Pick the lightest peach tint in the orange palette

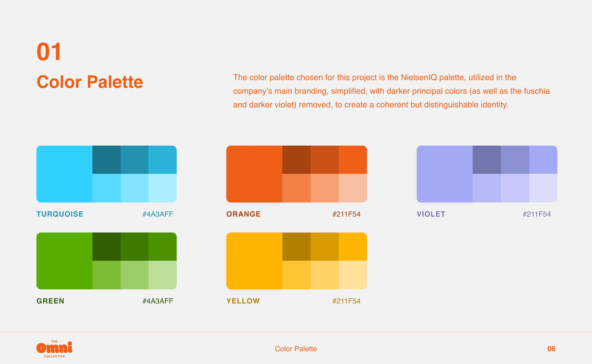(353, 188)
